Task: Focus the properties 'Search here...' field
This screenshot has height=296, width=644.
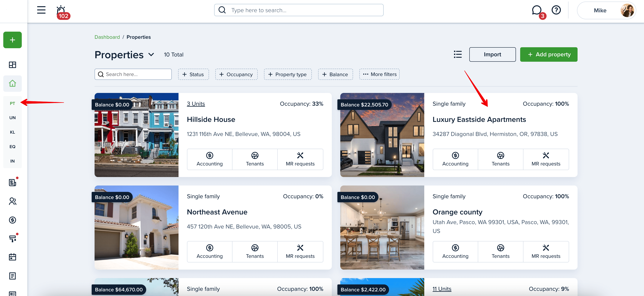Action: [133, 74]
